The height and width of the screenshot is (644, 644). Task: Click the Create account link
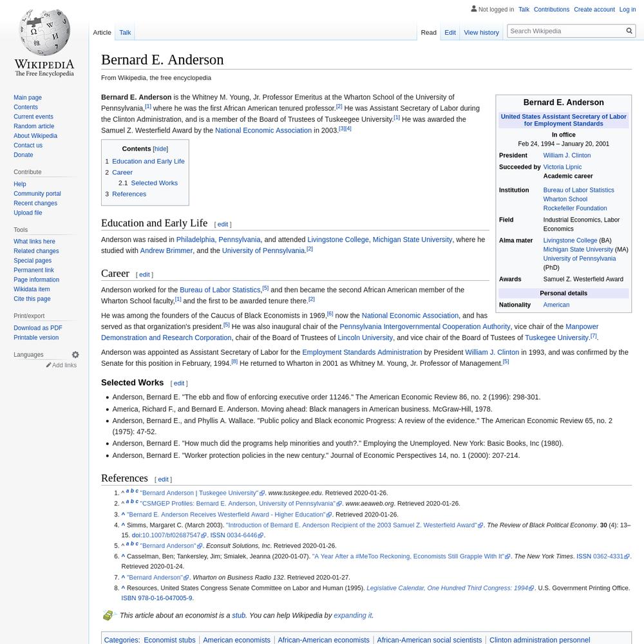coord(594,10)
